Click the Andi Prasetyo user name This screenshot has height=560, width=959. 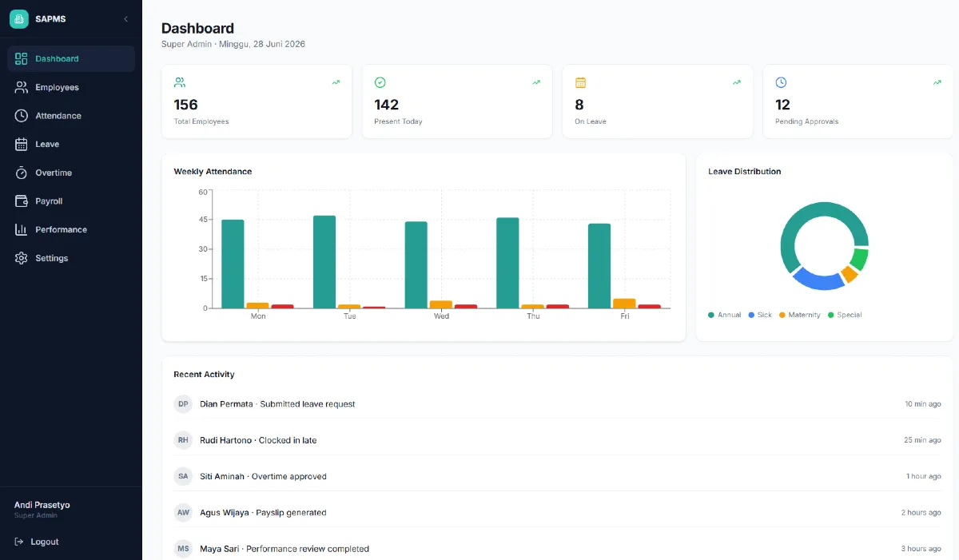click(x=42, y=505)
